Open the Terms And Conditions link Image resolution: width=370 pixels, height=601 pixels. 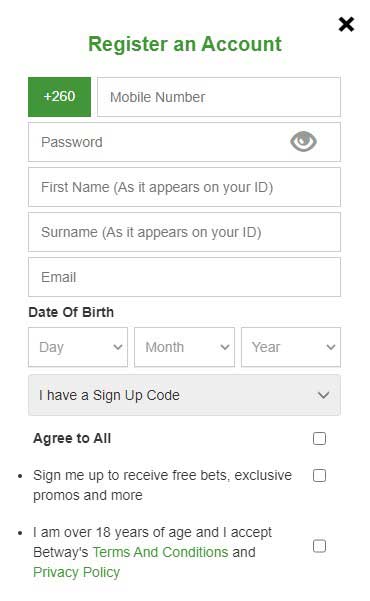tap(161, 552)
